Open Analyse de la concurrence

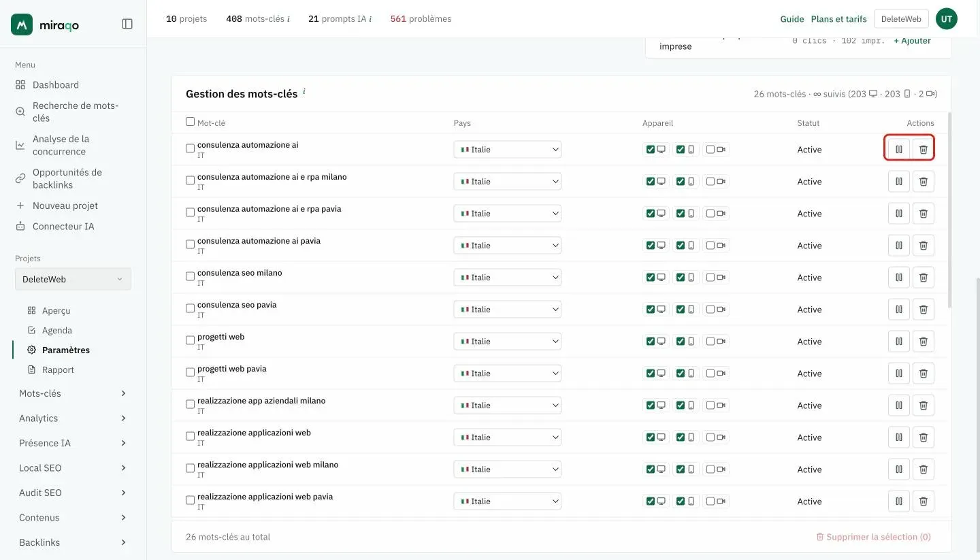tap(73, 145)
